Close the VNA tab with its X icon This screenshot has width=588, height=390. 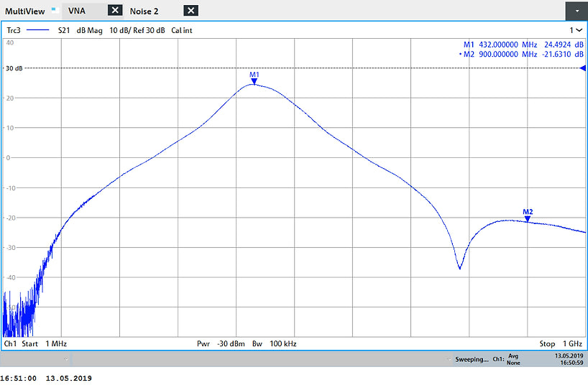click(x=115, y=10)
